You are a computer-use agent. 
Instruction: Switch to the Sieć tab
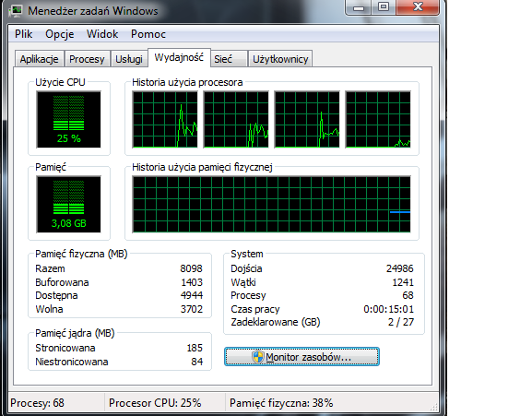pos(228,59)
